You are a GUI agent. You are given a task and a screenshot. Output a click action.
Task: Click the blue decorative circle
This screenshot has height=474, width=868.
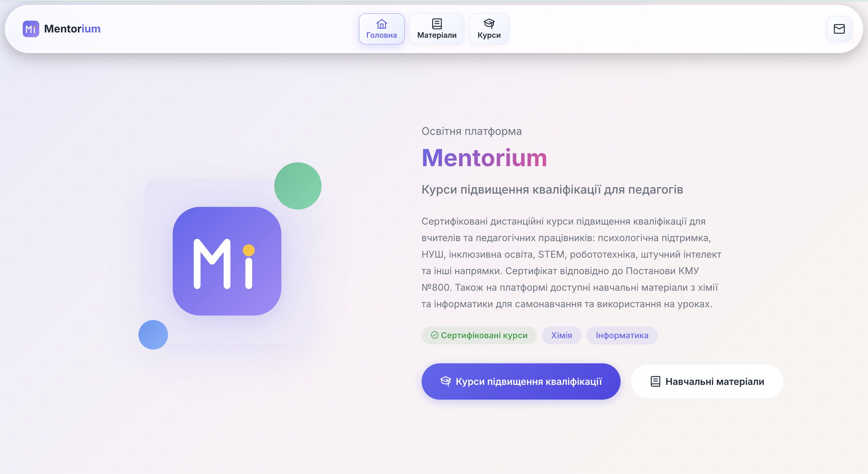pyautogui.click(x=153, y=334)
